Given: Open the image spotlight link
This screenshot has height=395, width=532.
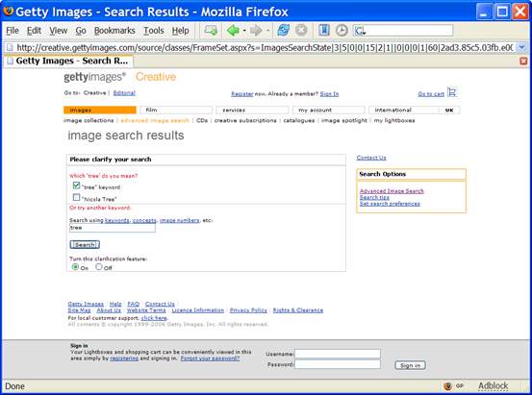Looking at the screenshot, I should (x=344, y=120).
